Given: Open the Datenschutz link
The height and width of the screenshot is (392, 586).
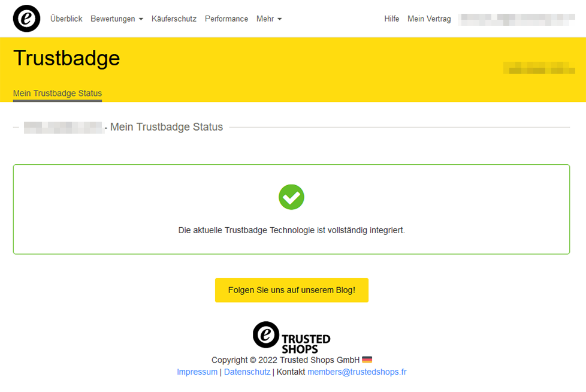Looking at the screenshot, I should (x=247, y=372).
